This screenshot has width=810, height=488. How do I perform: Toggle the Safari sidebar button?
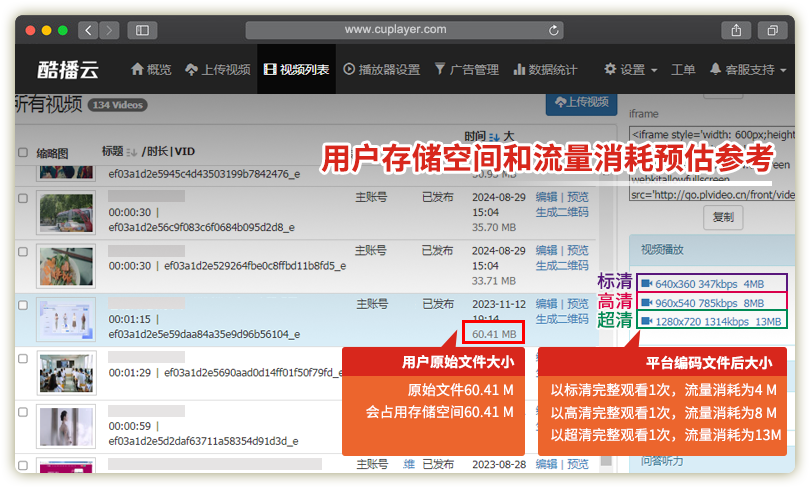pos(143,30)
